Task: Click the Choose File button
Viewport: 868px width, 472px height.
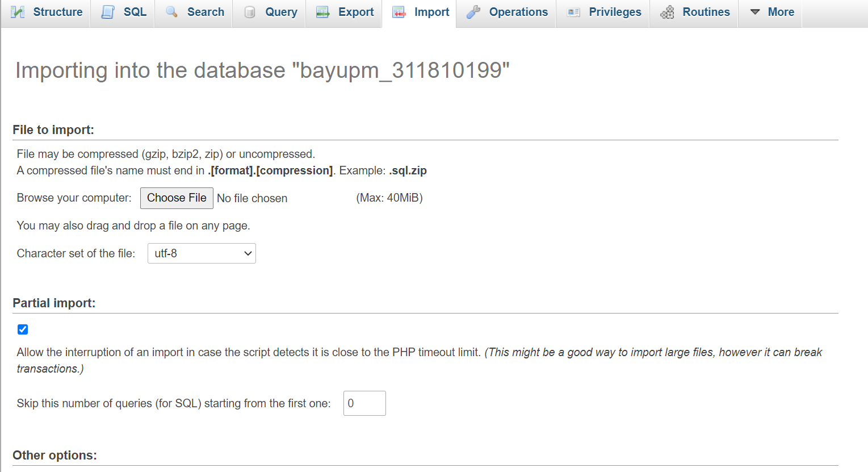Action: click(x=176, y=198)
